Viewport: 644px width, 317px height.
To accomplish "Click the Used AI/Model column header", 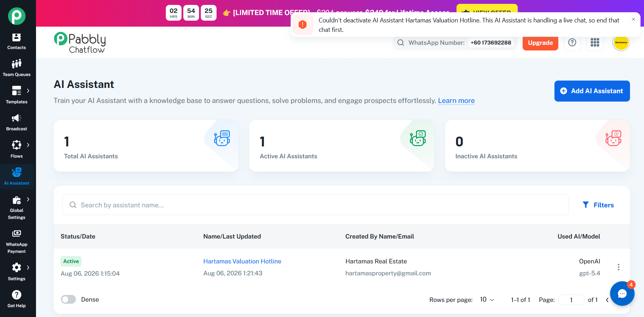I will click(x=579, y=236).
